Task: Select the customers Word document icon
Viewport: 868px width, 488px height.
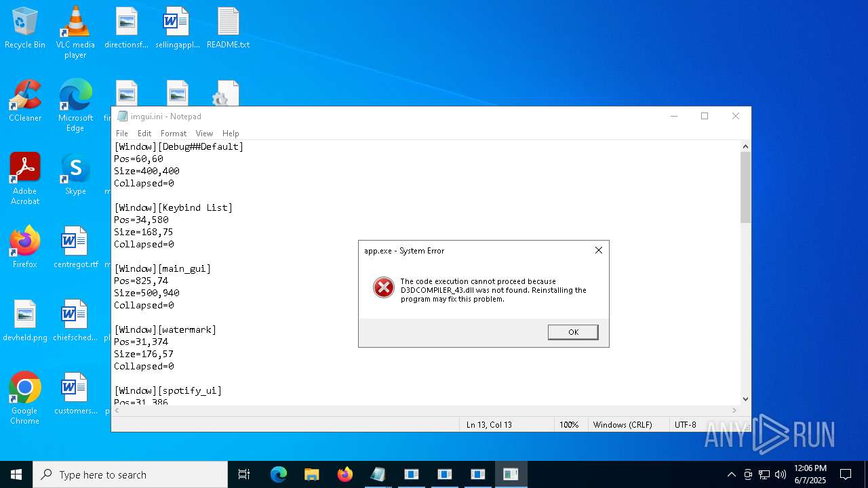Action: (75, 394)
